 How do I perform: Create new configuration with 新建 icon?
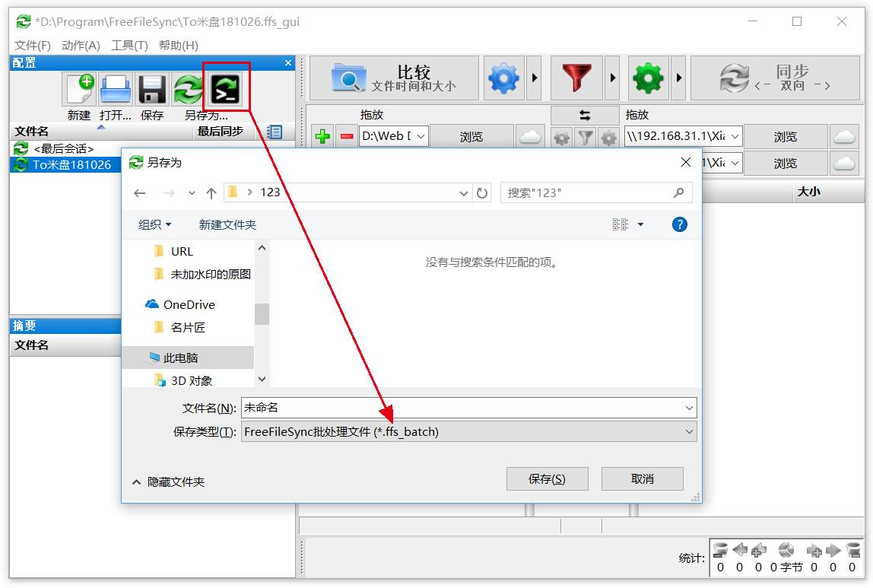point(79,89)
